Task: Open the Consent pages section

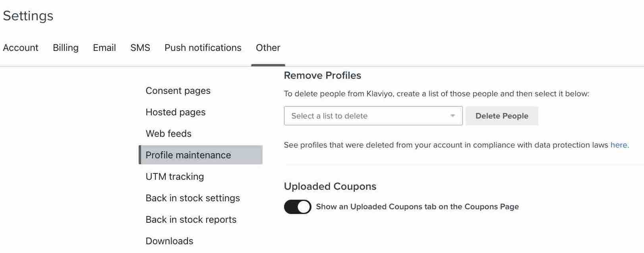Action: click(x=178, y=91)
